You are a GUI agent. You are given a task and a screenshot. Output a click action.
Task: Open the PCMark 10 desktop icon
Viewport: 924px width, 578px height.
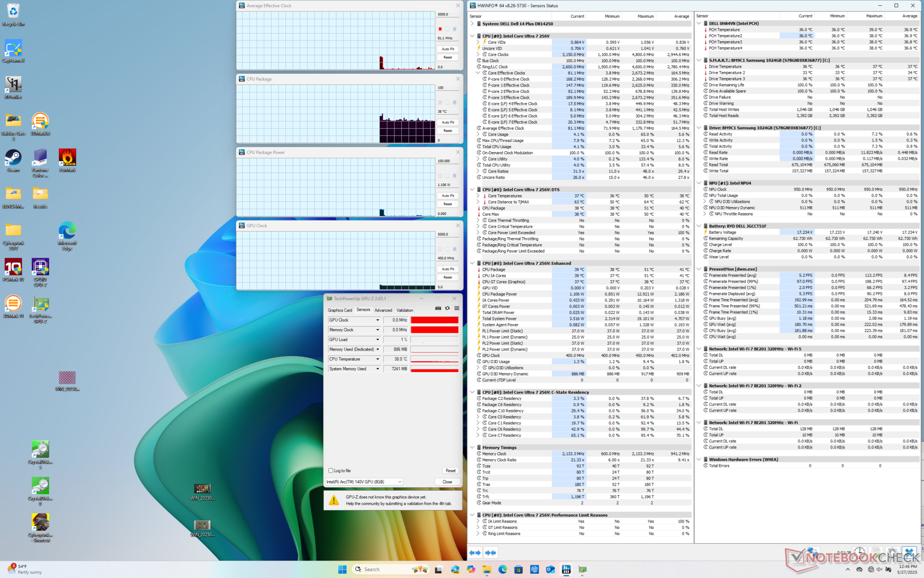click(x=13, y=270)
